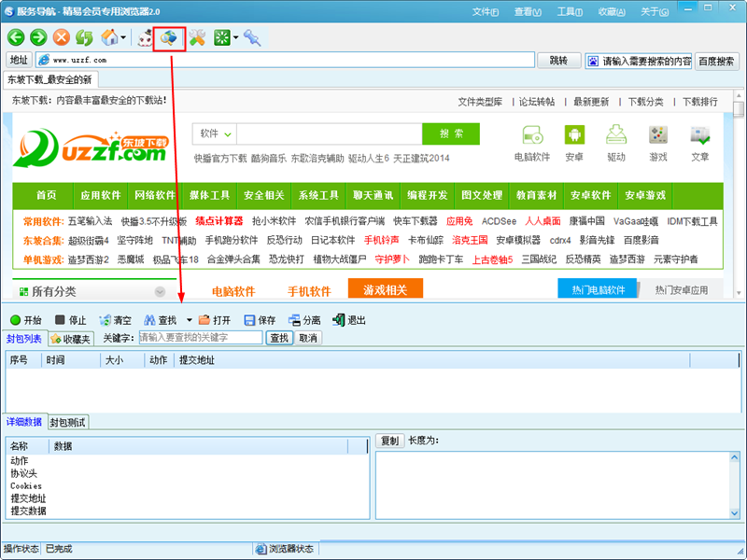Expand the 所有分类 category chevron
The image size is (747, 560).
pyautogui.click(x=160, y=291)
